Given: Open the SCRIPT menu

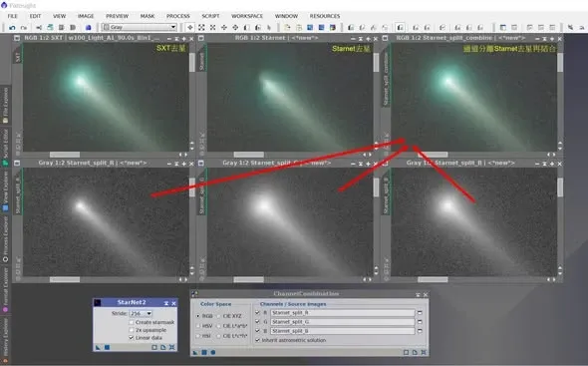Looking at the screenshot, I should [210, 16].
